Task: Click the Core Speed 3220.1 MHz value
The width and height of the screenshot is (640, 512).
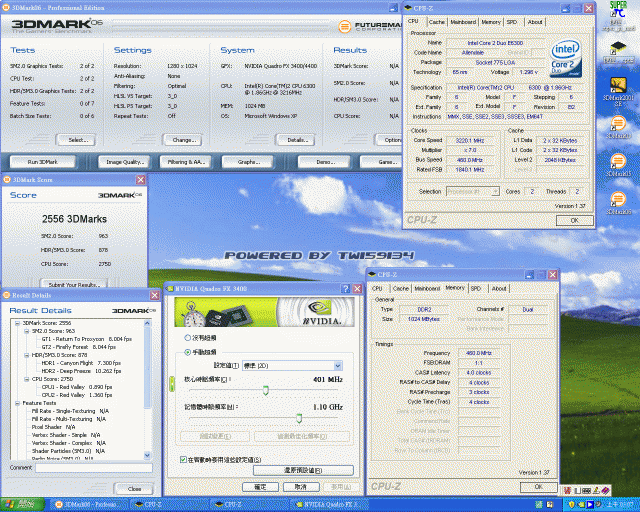Action: [x=470, y=140]
